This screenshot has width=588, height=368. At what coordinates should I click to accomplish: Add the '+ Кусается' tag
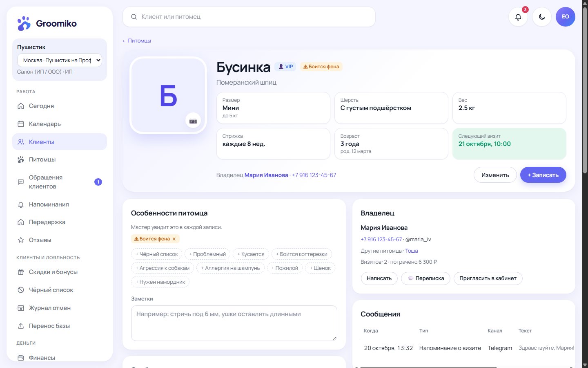[x=251, y=254]
